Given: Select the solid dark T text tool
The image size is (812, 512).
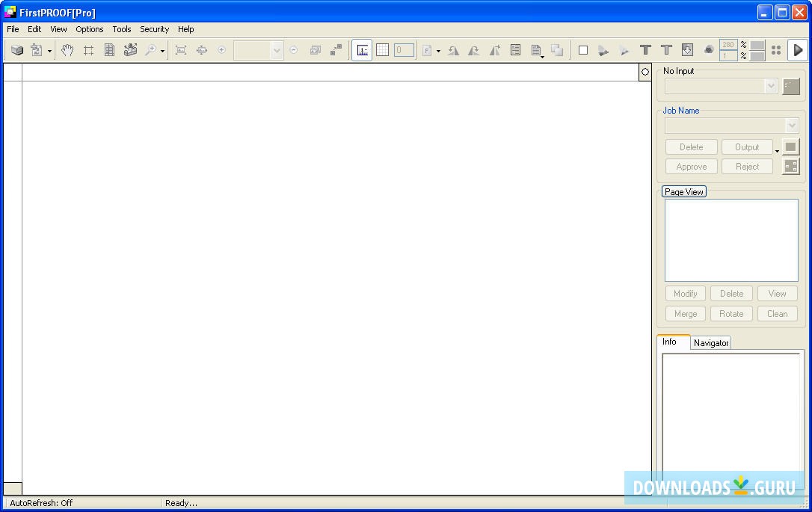Looking at the screenshot, I should pyautogui.click(x=645, y=50).
